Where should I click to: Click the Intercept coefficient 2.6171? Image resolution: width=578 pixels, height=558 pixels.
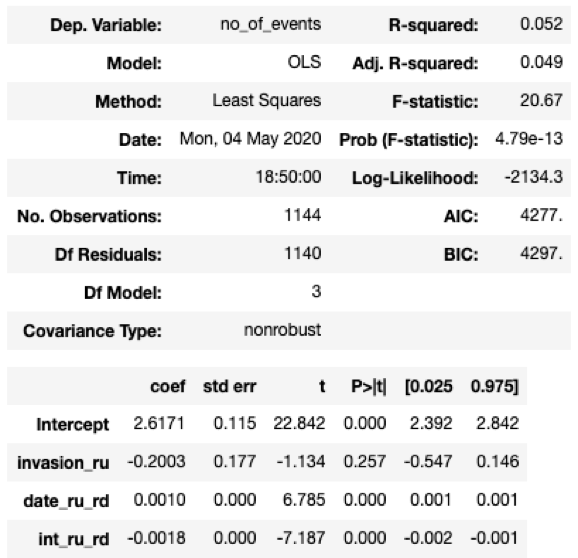pos(159,423)
